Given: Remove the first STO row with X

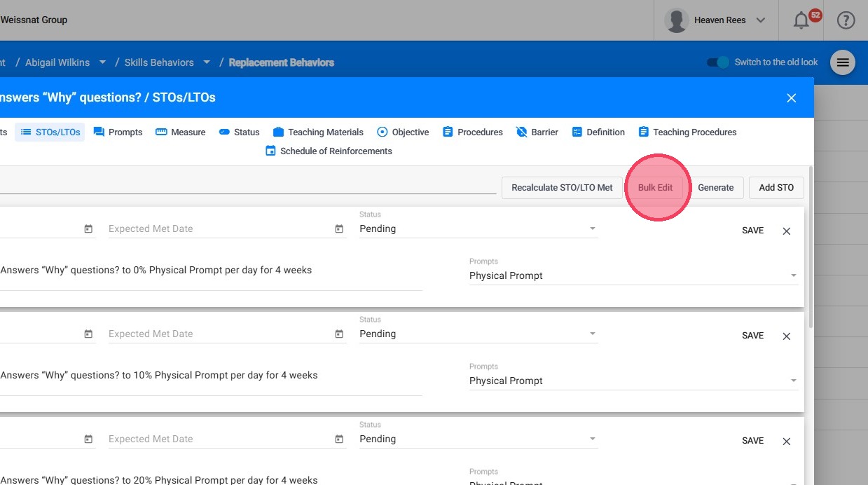Looking at the screenshot, I should 786,231.
